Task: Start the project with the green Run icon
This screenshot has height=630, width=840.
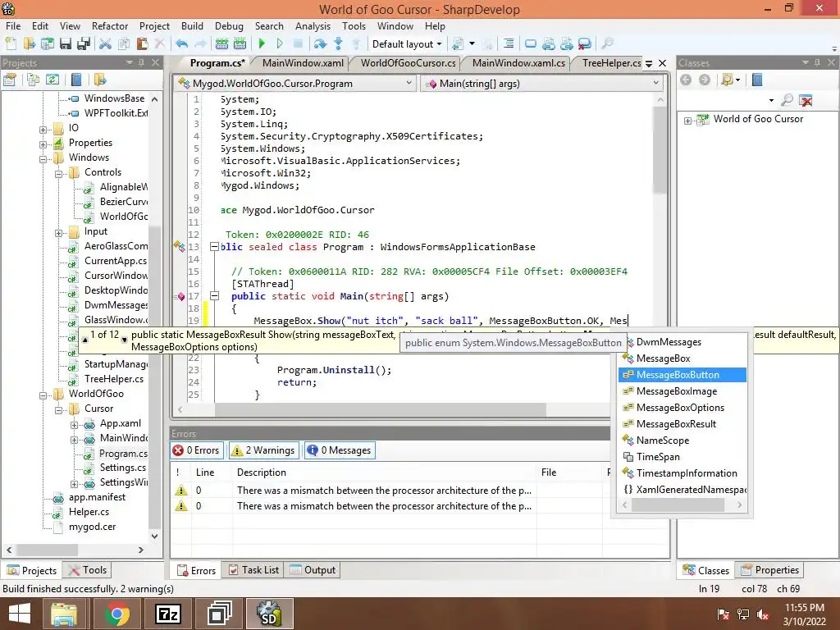Action: click(x=262, y=44)
